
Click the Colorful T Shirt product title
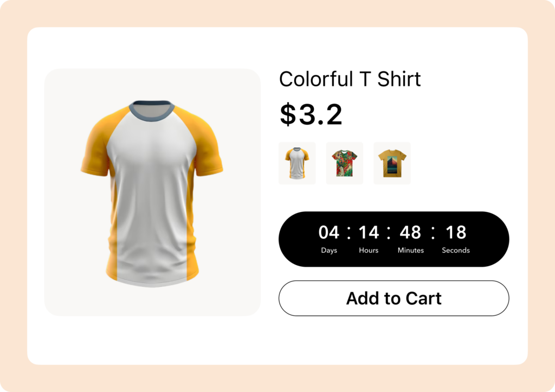point(350,79)
